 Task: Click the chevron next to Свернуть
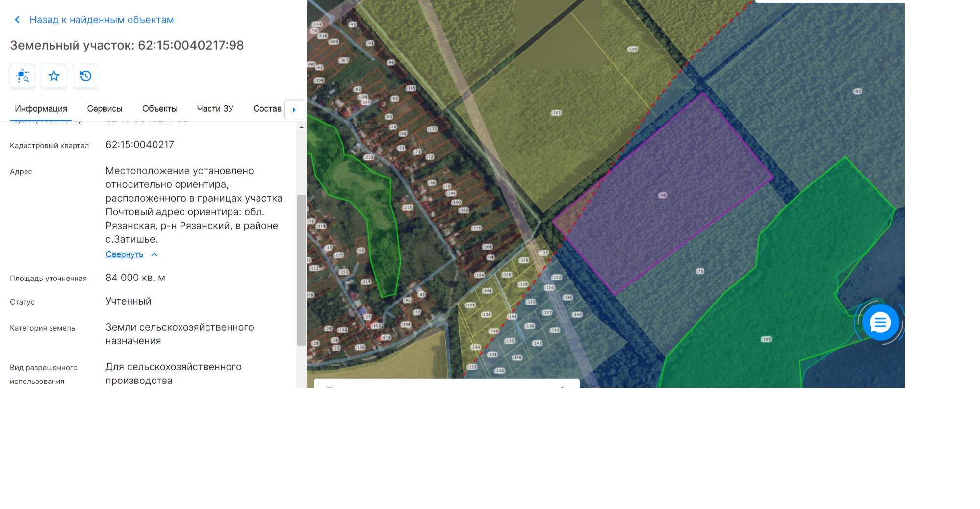tap(154, 254)
